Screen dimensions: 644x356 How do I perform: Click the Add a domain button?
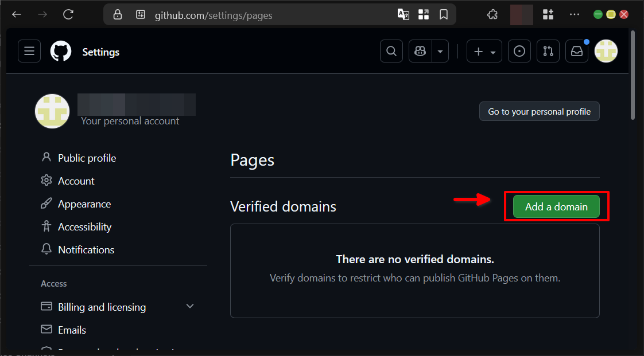(555, 206)
